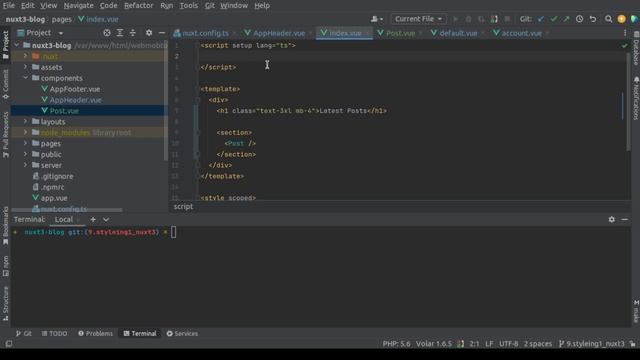Viewport: 640px width, 360px height.
Task: Open the Project tool window sidebar button
Action: 5,44
